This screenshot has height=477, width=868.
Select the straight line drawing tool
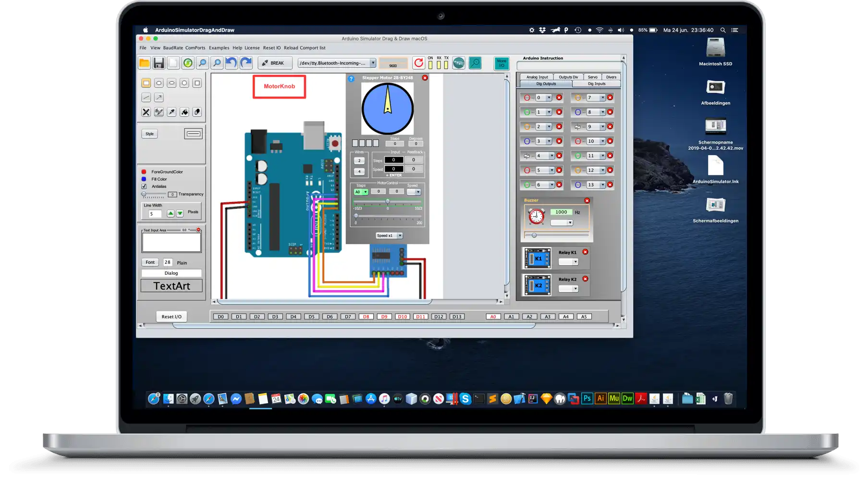pyautogui.click(x=146, y=98)
